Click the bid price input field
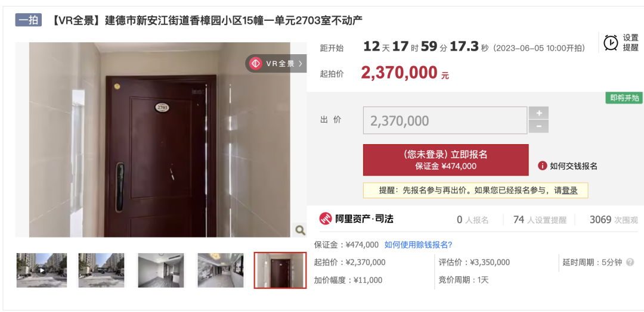 point(445,120)
